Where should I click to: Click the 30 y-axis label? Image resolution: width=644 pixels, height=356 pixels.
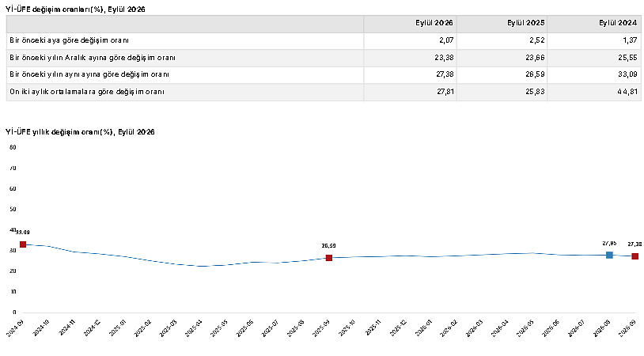pyautogui.click(x=13, y=251)
